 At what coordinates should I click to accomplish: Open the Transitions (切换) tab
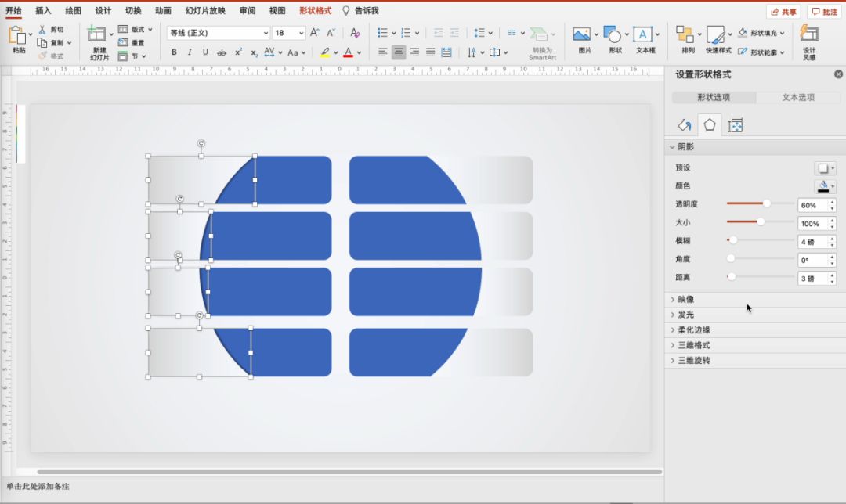click(133, 10)
